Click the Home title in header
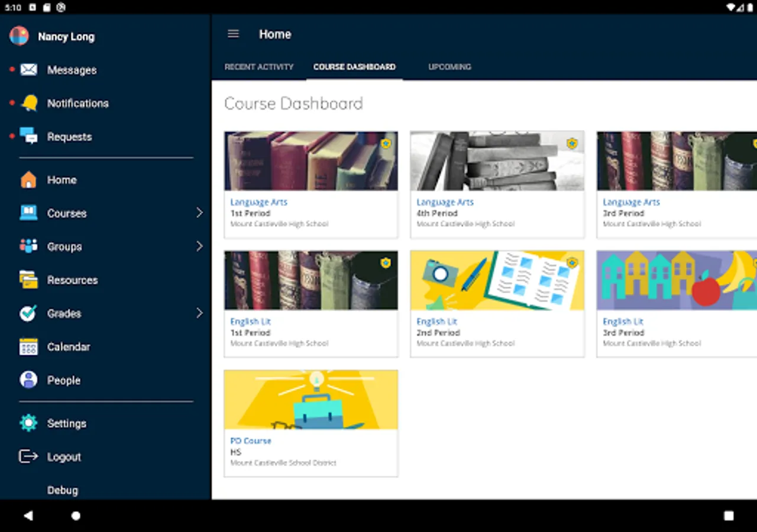Screen dimensions: 757x532 [275, 34]
